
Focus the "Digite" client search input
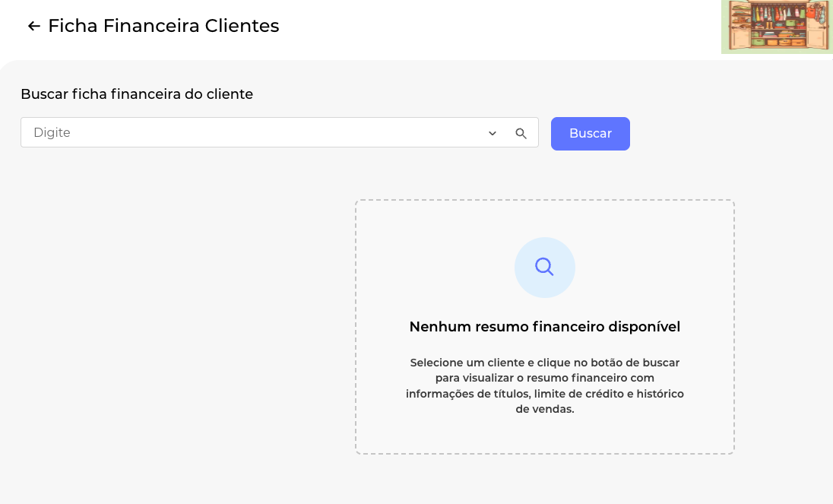click(251, 132)
